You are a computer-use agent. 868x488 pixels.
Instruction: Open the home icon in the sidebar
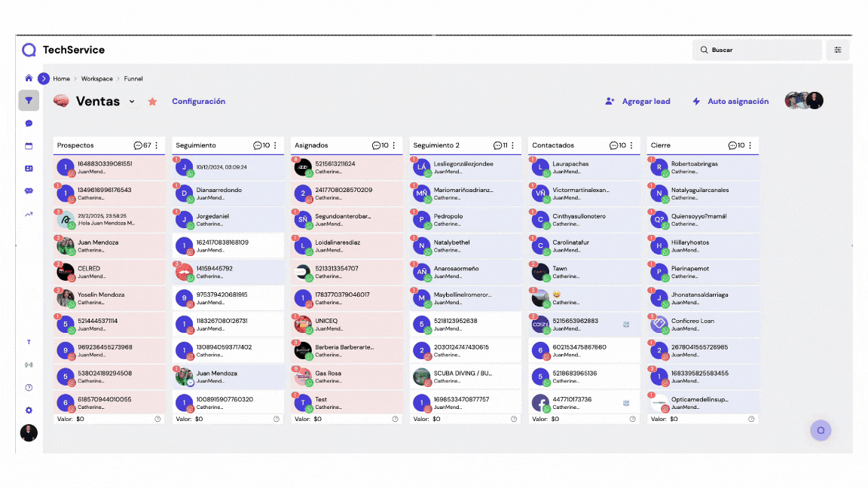point(29,78)
